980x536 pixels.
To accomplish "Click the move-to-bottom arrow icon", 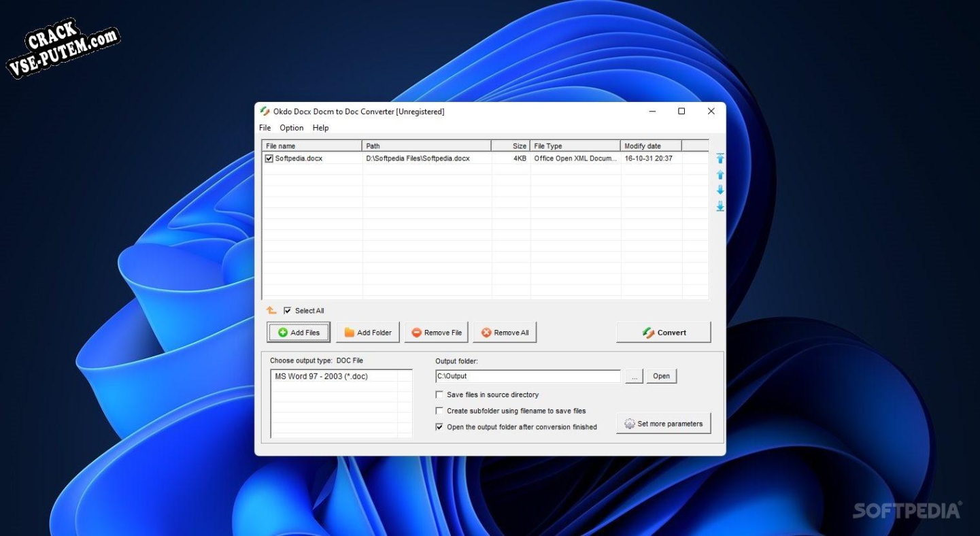I will [720, 206].
